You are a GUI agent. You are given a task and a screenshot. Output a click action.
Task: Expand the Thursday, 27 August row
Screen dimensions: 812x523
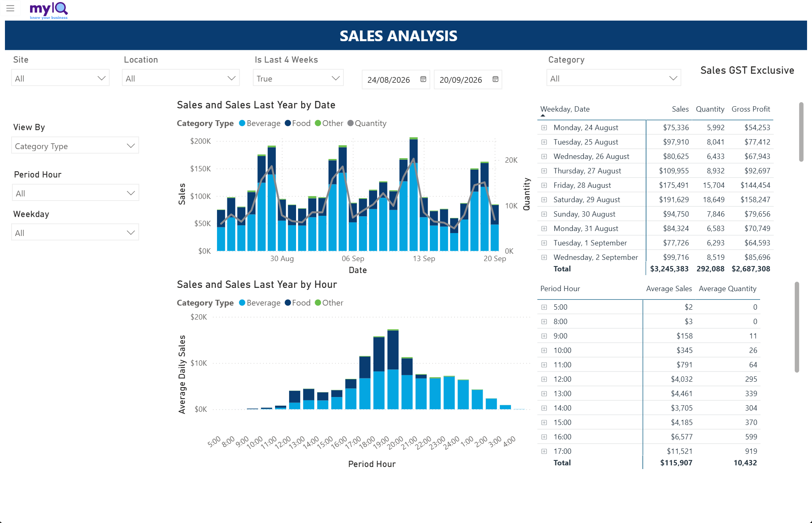tap(544, 171)
